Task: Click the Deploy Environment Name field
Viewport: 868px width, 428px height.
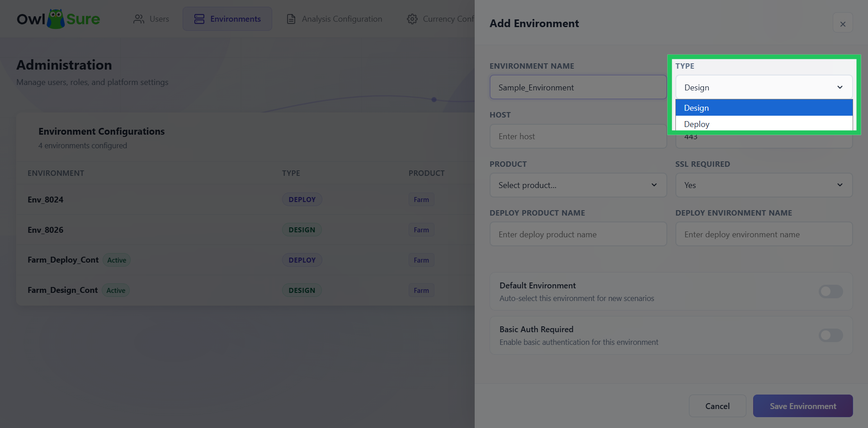Action: coord(764,234)
